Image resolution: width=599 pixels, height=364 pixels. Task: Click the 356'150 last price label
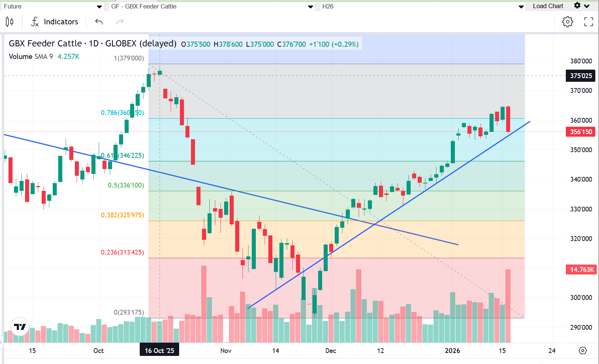click(581, 132)
